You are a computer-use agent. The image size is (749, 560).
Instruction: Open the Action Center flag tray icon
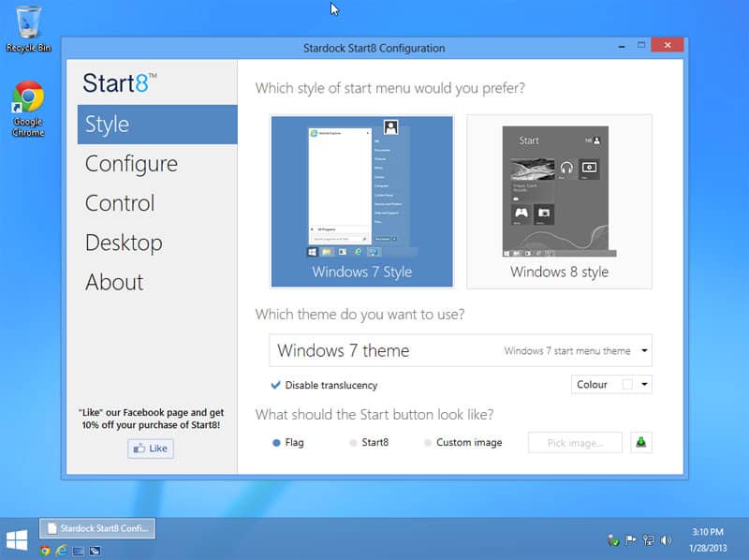pyautogui.click(x=630, y=540)
